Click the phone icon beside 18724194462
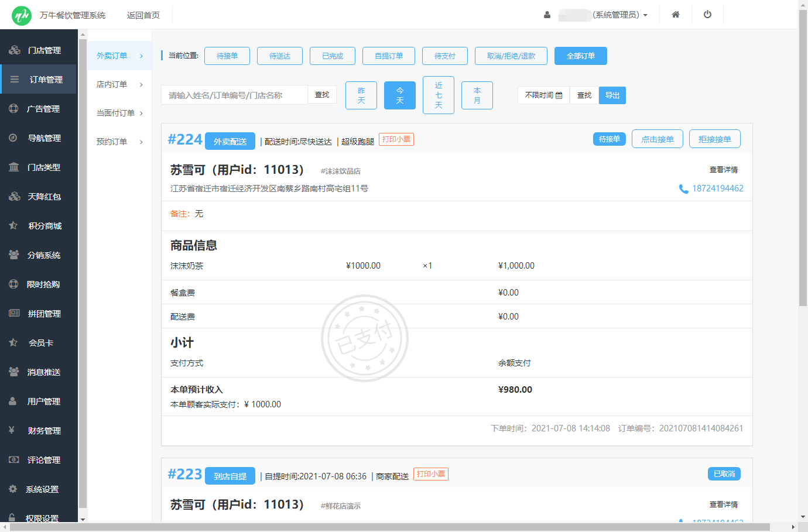This screenshot has width=808, height=532. [683, 189]
